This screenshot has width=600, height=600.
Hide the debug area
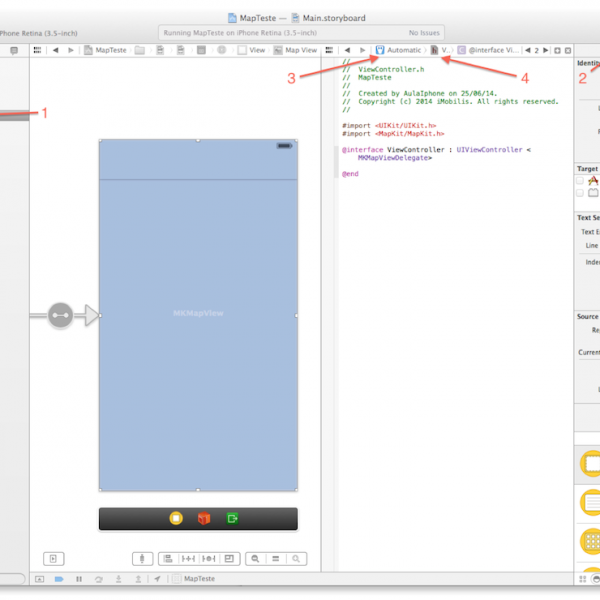(39, 579)
